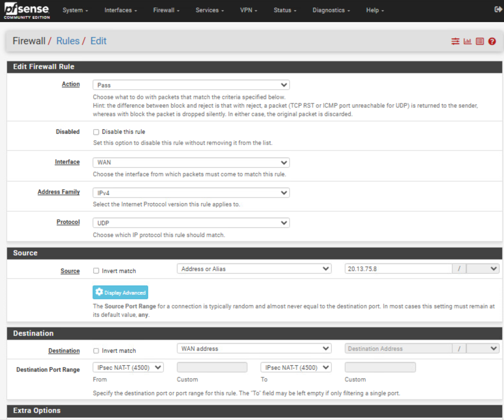
Task: Expand the Protocol dropdown showing UDP
Action: point(191,223)
